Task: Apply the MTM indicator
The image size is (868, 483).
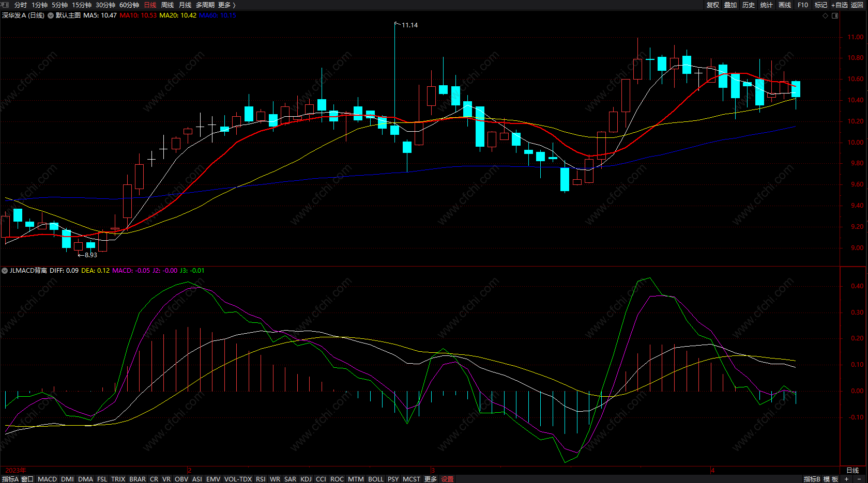Action: pyautogui.click(x=356, y=479)
